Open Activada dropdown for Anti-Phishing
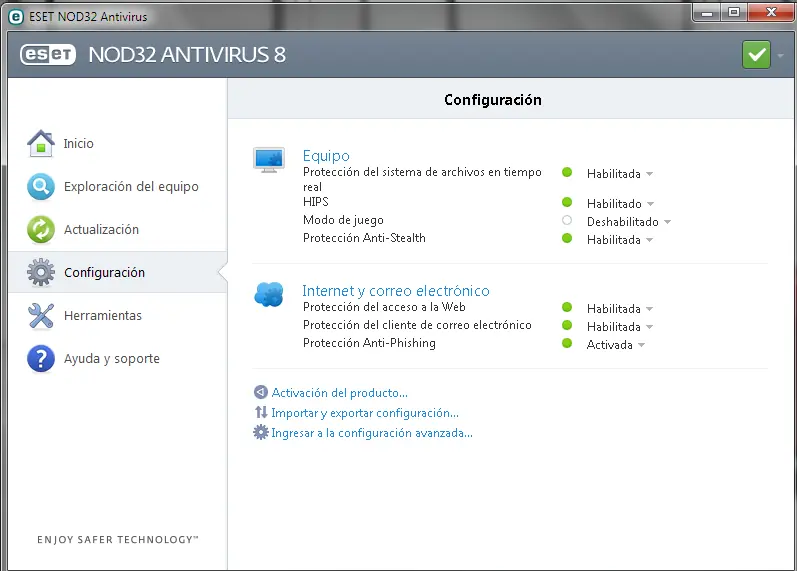The image size is (797, 571). 616,345
